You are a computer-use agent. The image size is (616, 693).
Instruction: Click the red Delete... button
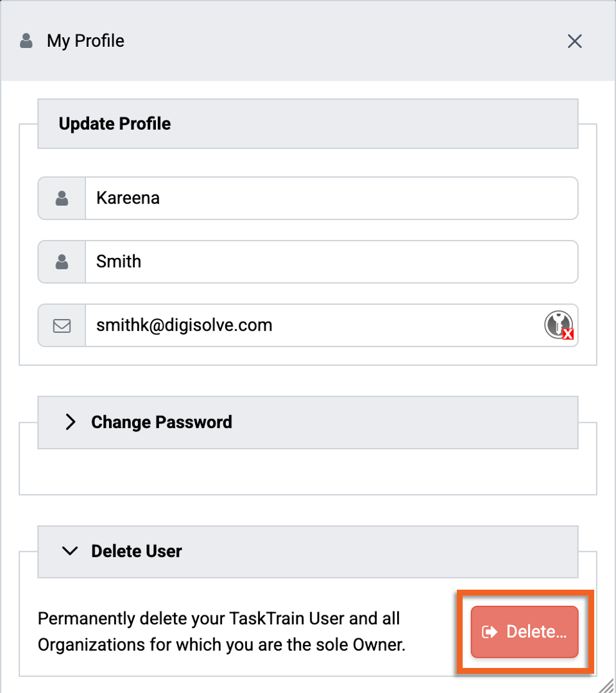click(524, 632)
